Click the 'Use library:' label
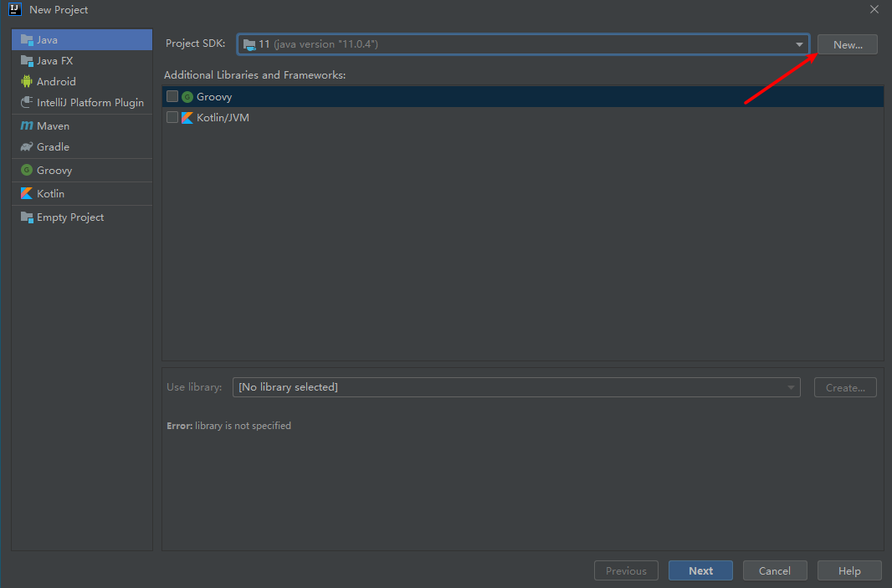 [194, 386]
